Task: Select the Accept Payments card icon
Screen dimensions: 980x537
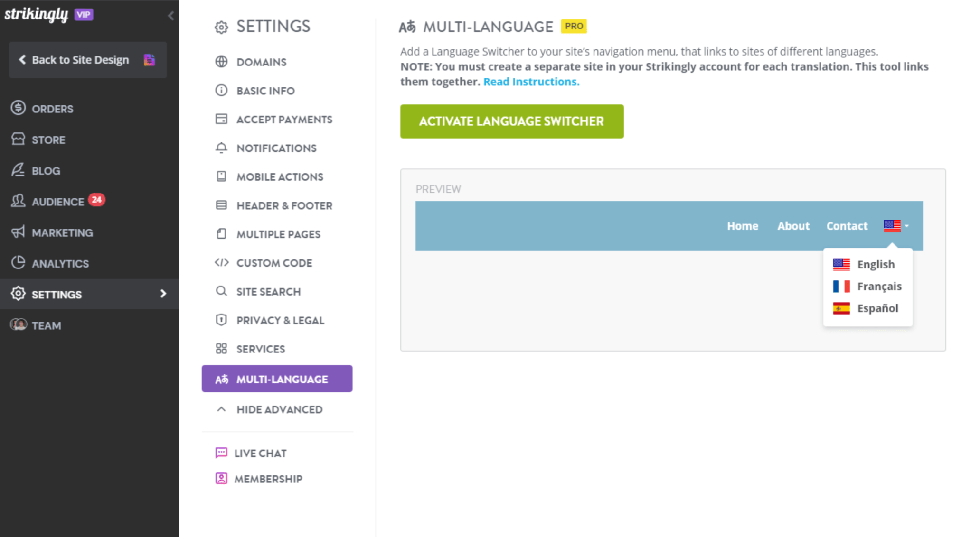Action: point(221,119)
